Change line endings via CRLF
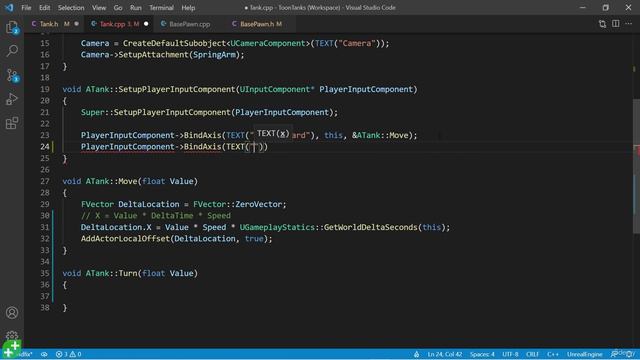Viewport: 640px width, 360px height. tap(533, 354)
